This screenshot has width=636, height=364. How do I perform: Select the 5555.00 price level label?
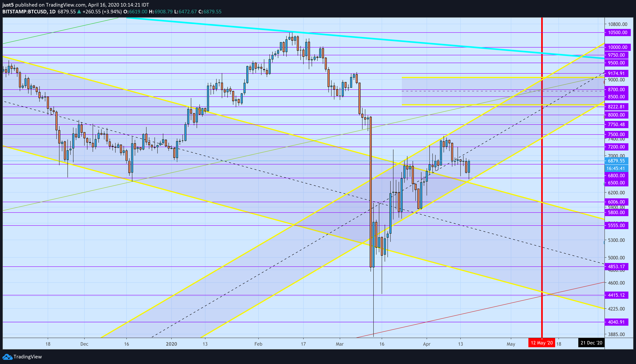616,226
